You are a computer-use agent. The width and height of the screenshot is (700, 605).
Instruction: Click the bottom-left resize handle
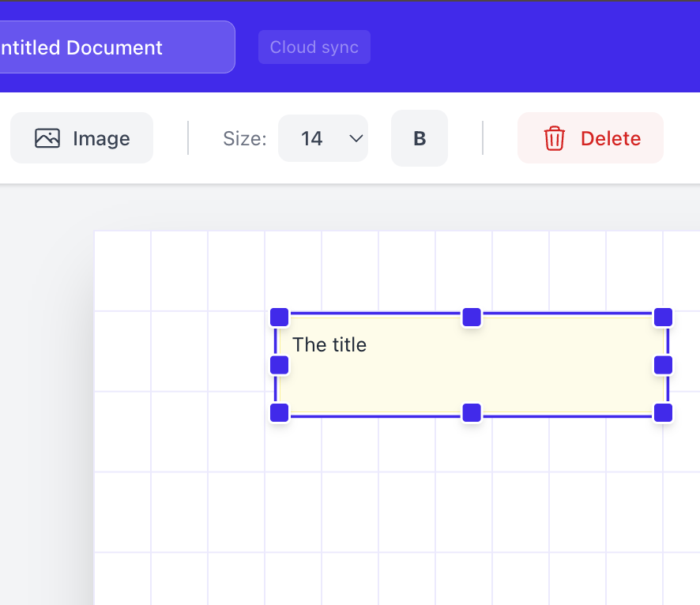coord(279,412)
